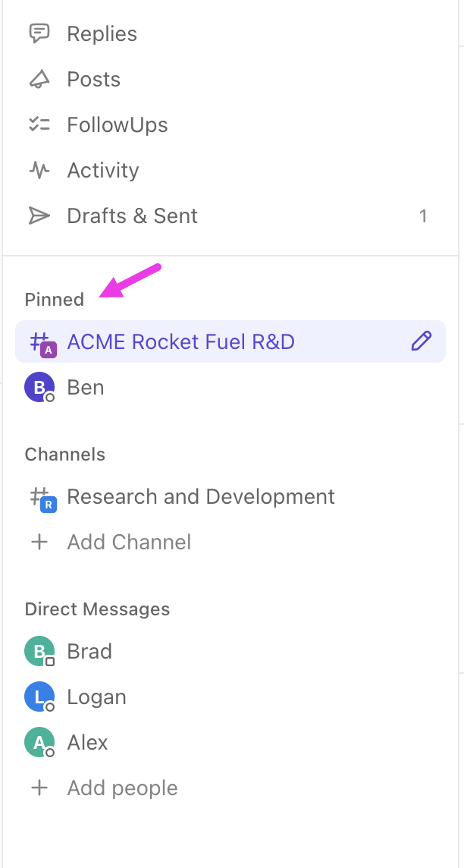This screenshot has height=868, width=464.
Task: Open the FollowUps list
Action: 117,124
